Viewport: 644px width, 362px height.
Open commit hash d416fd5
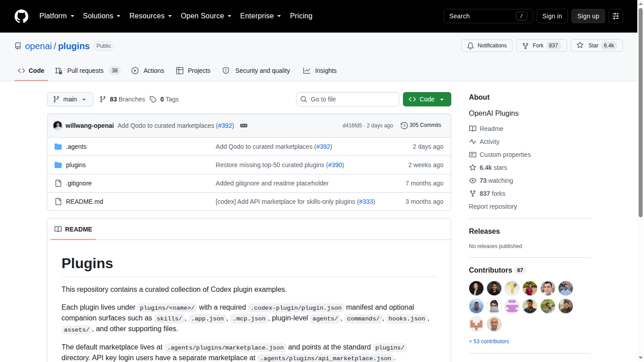pos(352,126)
